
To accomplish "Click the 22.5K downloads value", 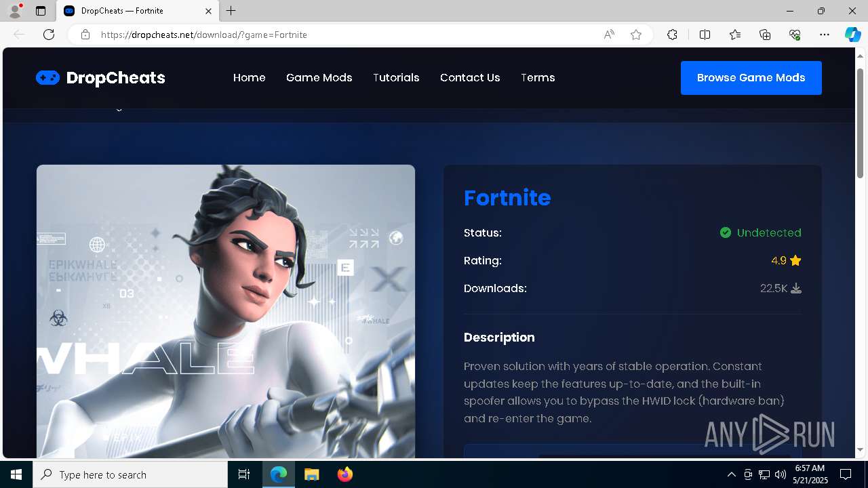I will click(x=774, y=288).
